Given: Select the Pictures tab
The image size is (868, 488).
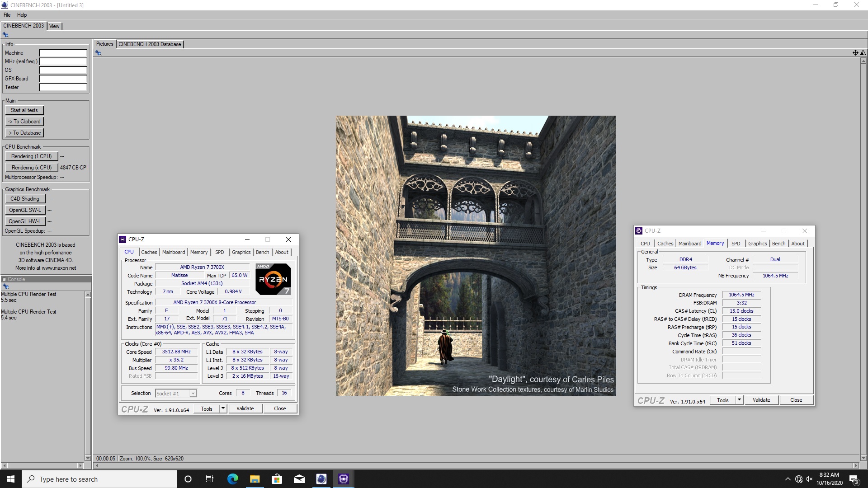Looking at the screenshot, I should 104,44.
